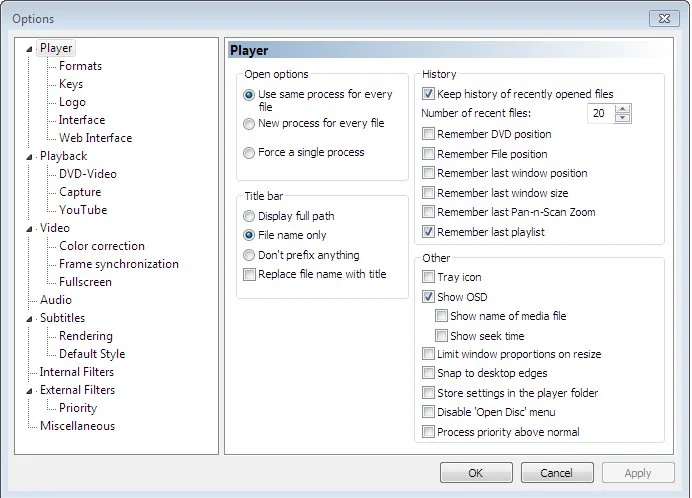This screenshot has width=692, height=498.
Task: Collapse the Subtitles tree node
Action: 29,319
